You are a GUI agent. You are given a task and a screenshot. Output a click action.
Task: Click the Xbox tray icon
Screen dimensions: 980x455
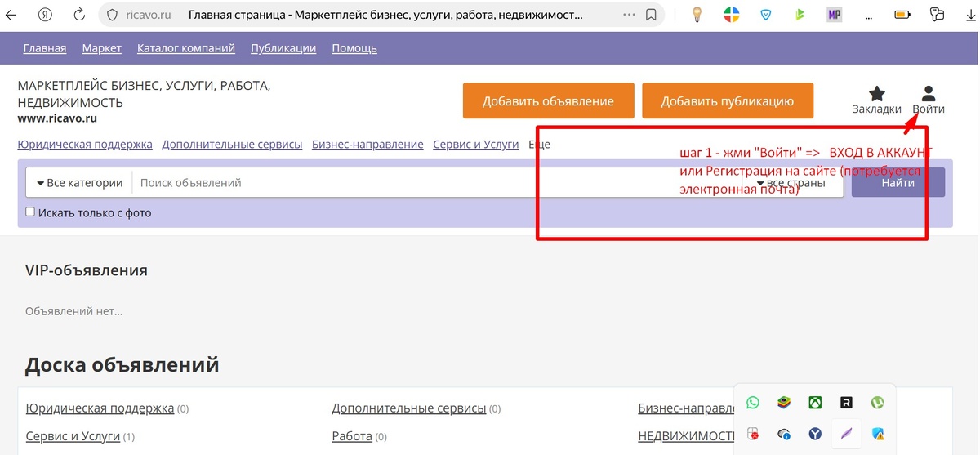coord(815,403)
